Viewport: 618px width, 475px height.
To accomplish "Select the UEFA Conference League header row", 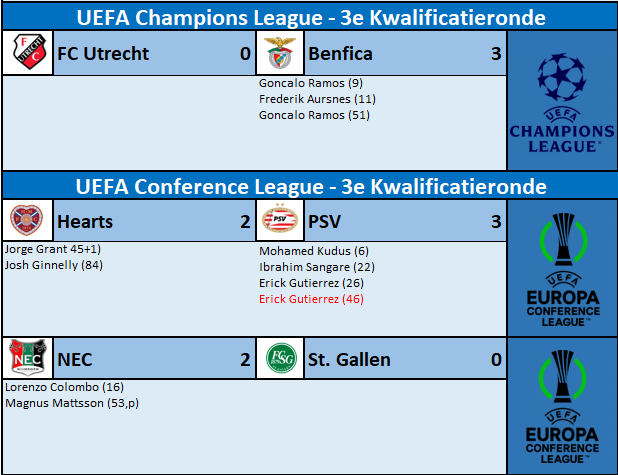I will (309, 186).
